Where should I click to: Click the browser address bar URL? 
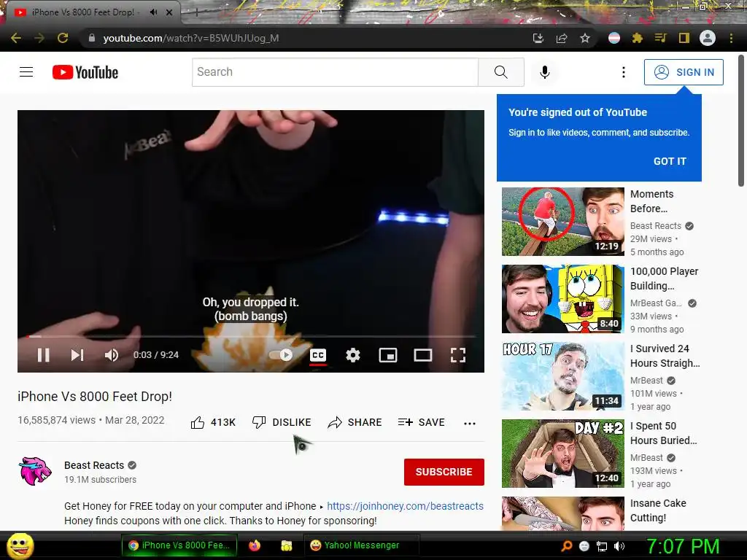pos(191,38)
